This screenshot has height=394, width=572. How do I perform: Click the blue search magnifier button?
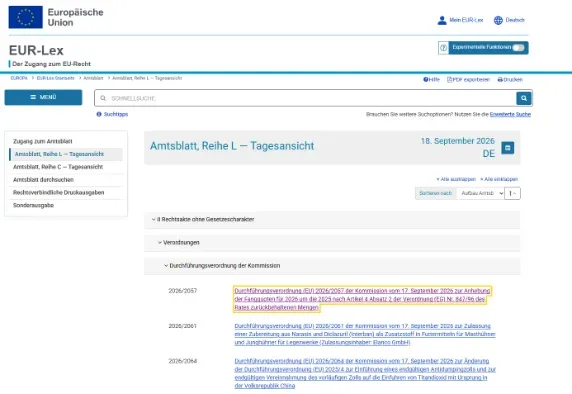coord(524,98)
